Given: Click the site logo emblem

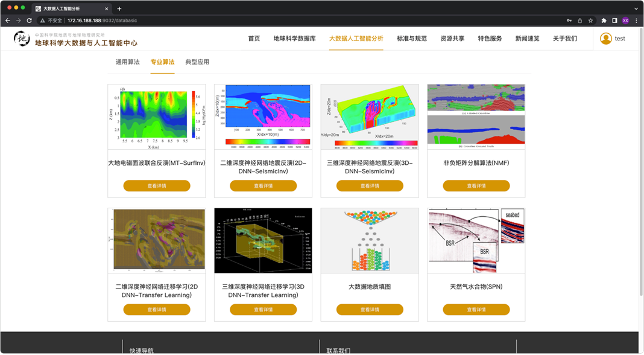Looking at the screenshot, I should (22, 39).
